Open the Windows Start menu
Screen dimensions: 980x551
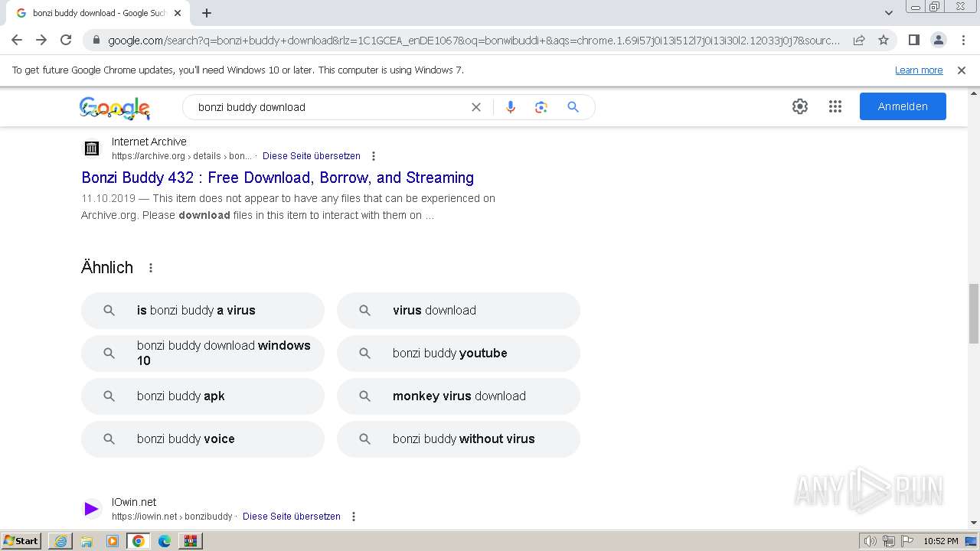click(x=21, y=540)
